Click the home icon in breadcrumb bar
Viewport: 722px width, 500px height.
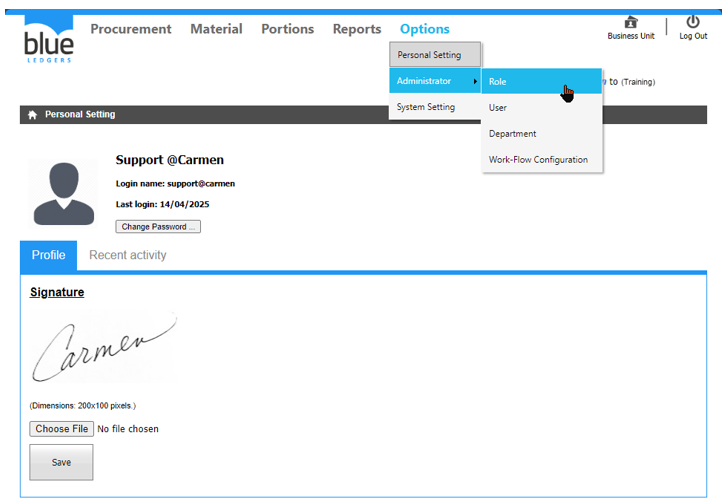coord(32,115)
